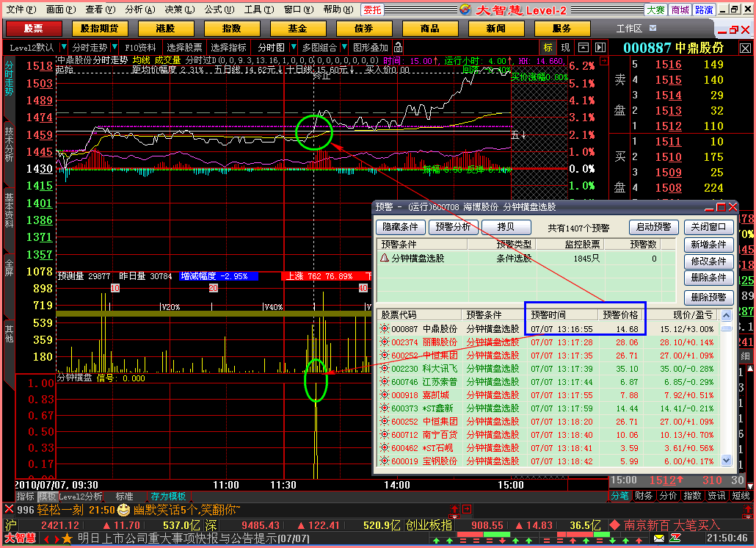Click the smiley face icon in the ticker
This screenshot has height=548, width=756.
point(124,509)
